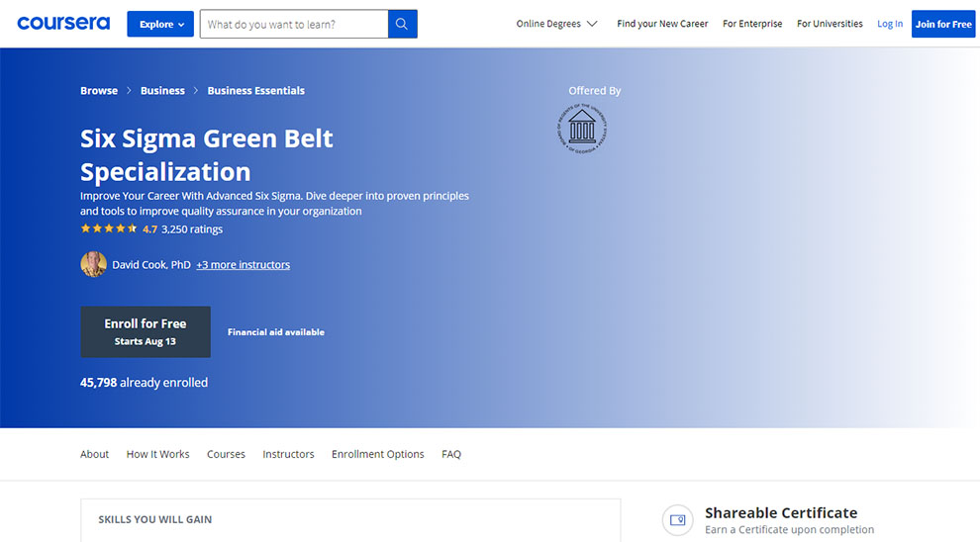
Task: Click 'Earn a Certificate upon completion' text
Action: tap(789, 529)
